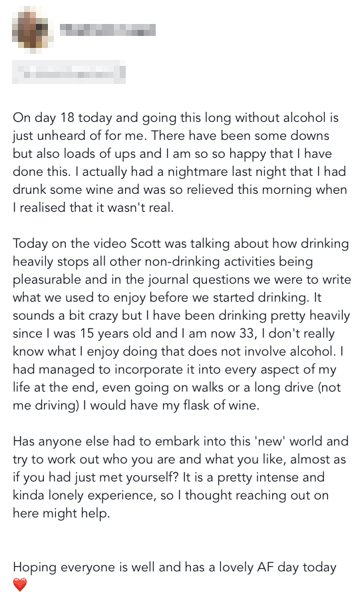Open the blurred author name beside avatar
Image resolution: width=364 pixels, height=606 pixels.
pos(108,30)
